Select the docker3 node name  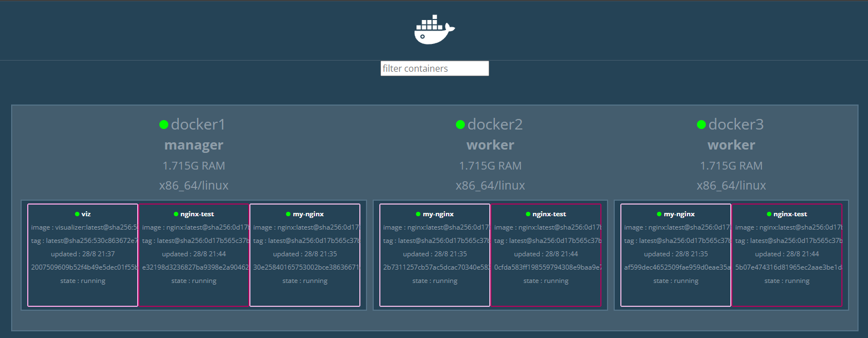pos(736,125)
